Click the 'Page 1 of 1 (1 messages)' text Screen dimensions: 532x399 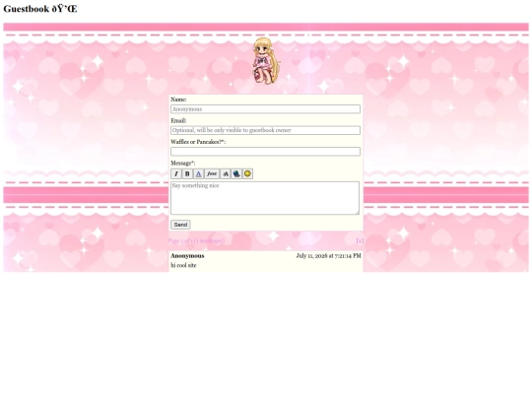[x=196, y=240]
